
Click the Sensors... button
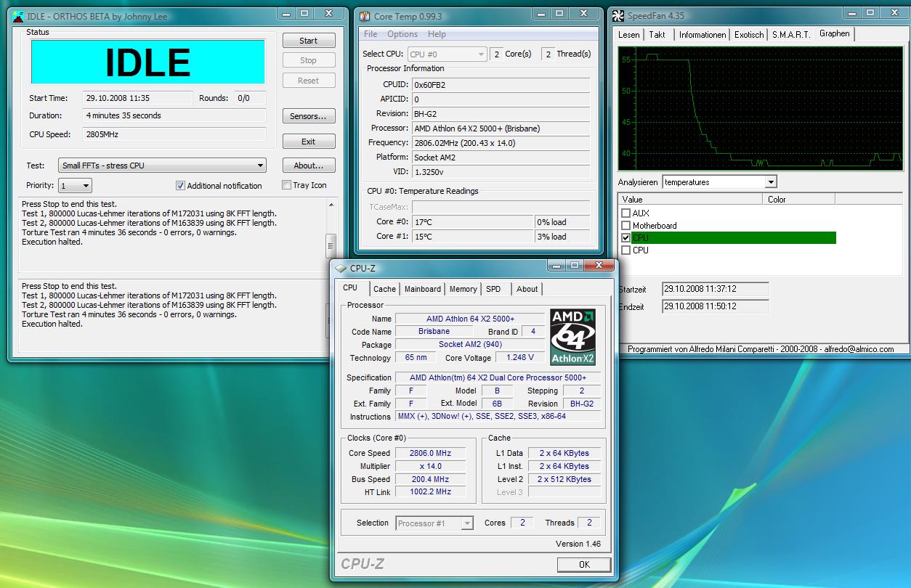click(x=308, y=116)
